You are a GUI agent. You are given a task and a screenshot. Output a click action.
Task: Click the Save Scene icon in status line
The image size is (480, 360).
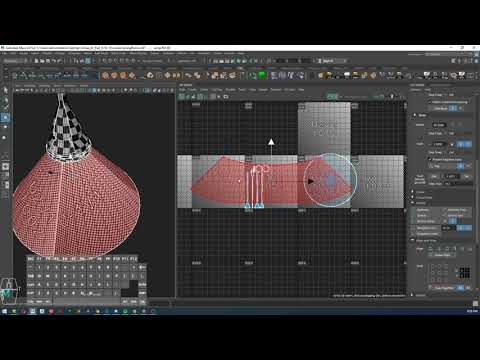[x=48, y=61]
